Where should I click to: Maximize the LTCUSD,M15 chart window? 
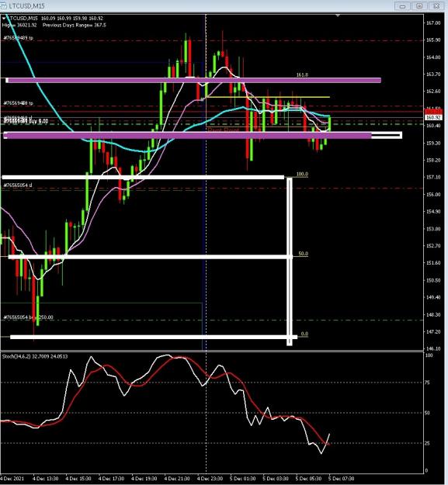(x=419, y=6)
